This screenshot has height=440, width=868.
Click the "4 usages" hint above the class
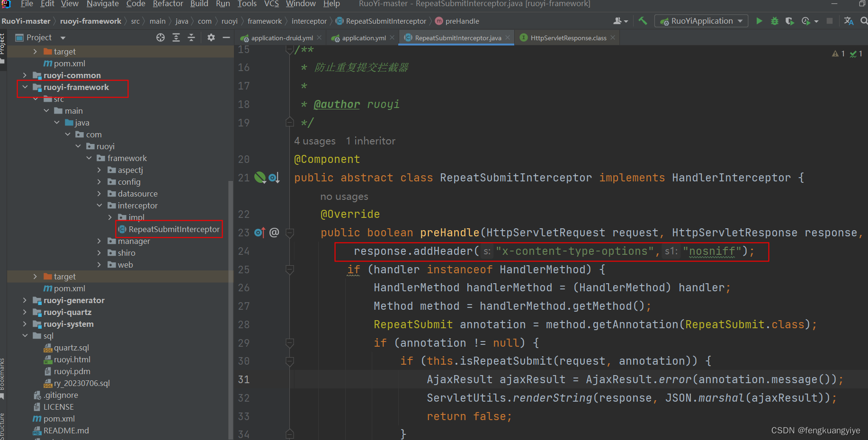coord(314,141)
